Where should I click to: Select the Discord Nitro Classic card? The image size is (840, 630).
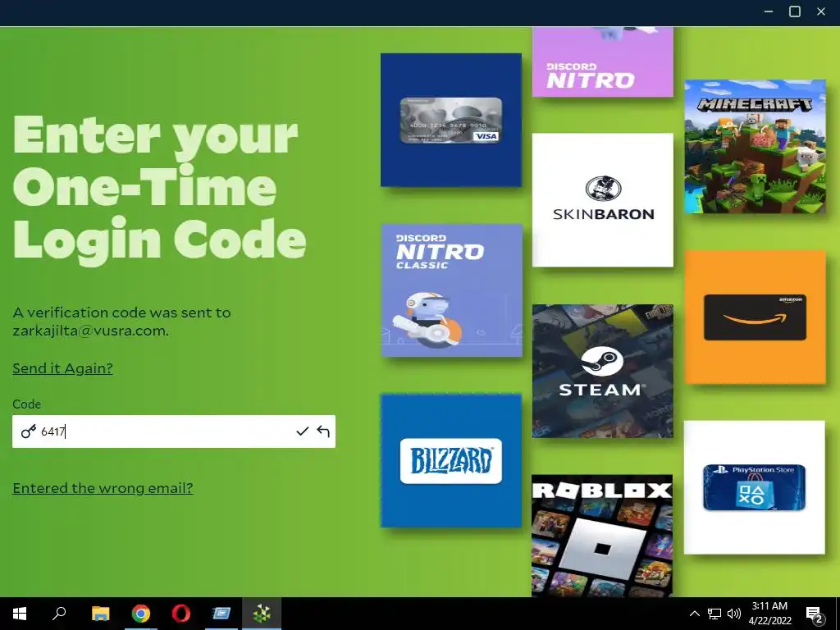point(451,290)
